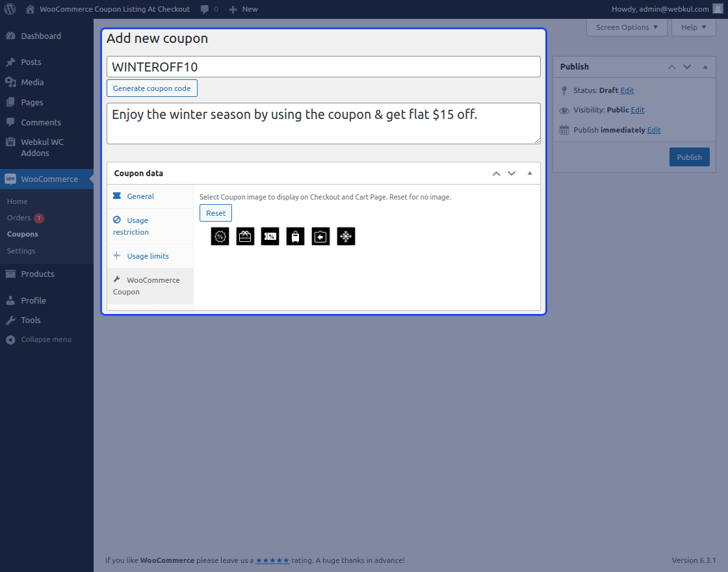This screenshot has height=572, width=728.
Task: Choose the snowflake coupon image
Action: pos(346,237)
